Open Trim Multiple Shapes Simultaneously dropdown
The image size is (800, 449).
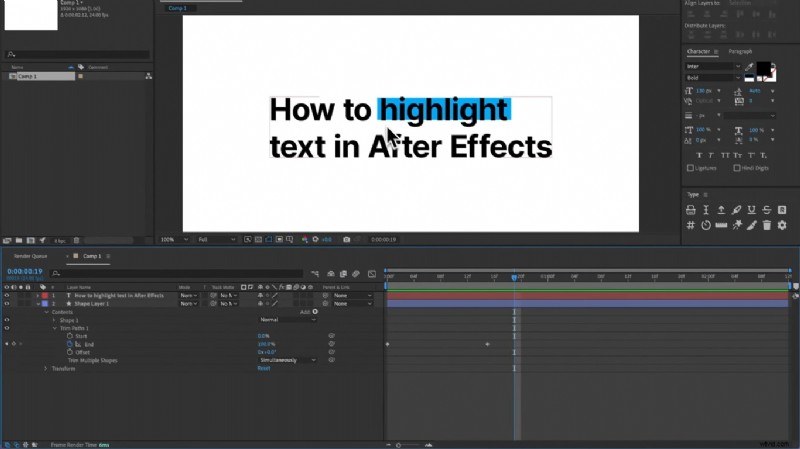coord(288,360)
